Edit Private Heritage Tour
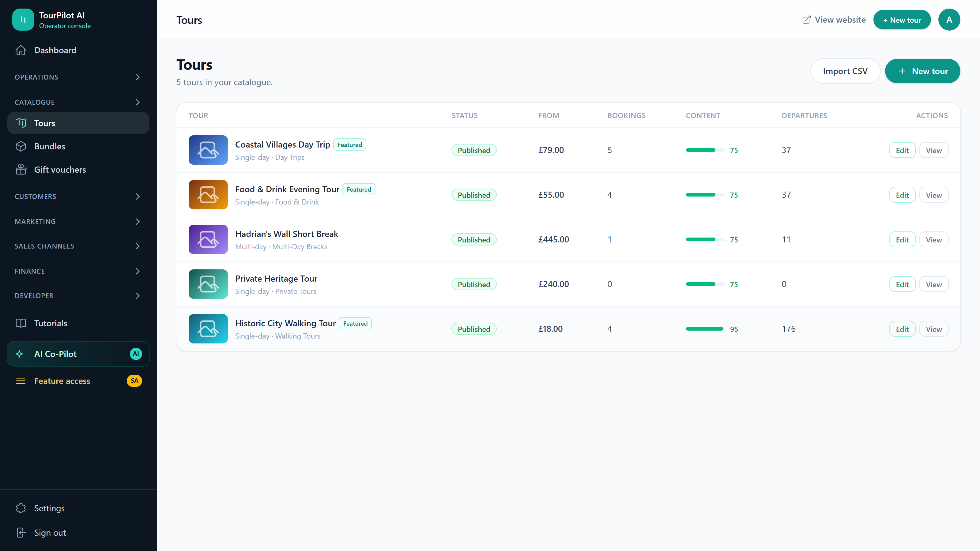Viewport: 980px width, 551px height. [x=902, y=284]
